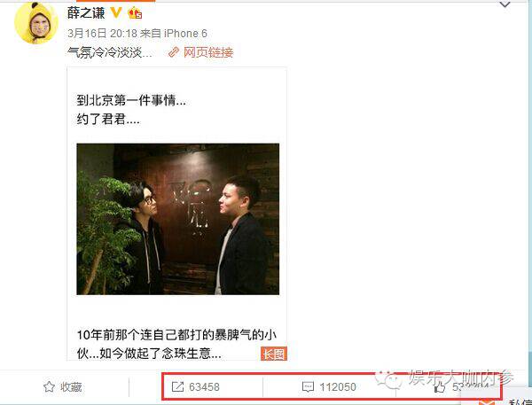Click the comment speech bubble icon
The height and width of the screenshot is (405, 532).
308,387
